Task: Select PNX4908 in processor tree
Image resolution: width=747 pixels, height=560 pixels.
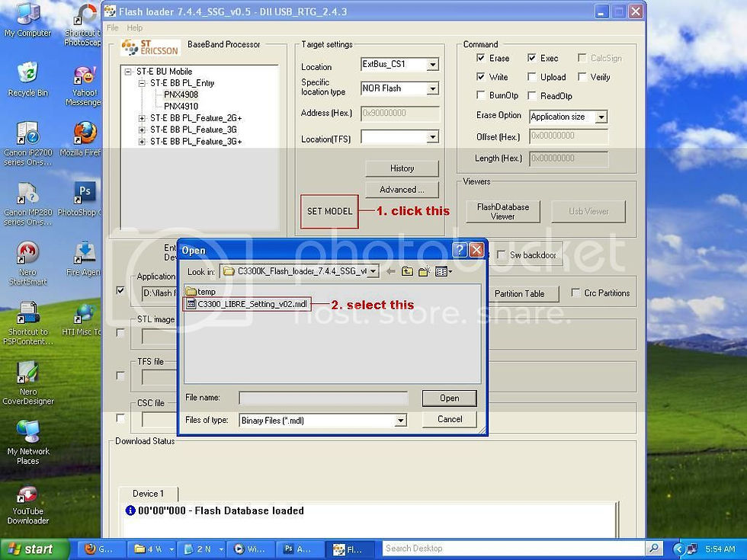Action: coord(181,94)
